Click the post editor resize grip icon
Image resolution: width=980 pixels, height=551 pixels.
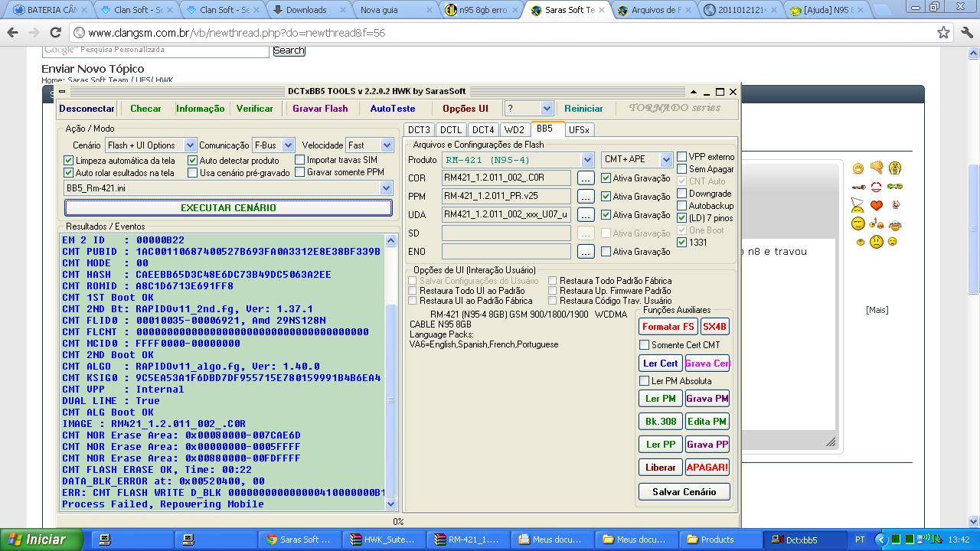tap(831, 442)
